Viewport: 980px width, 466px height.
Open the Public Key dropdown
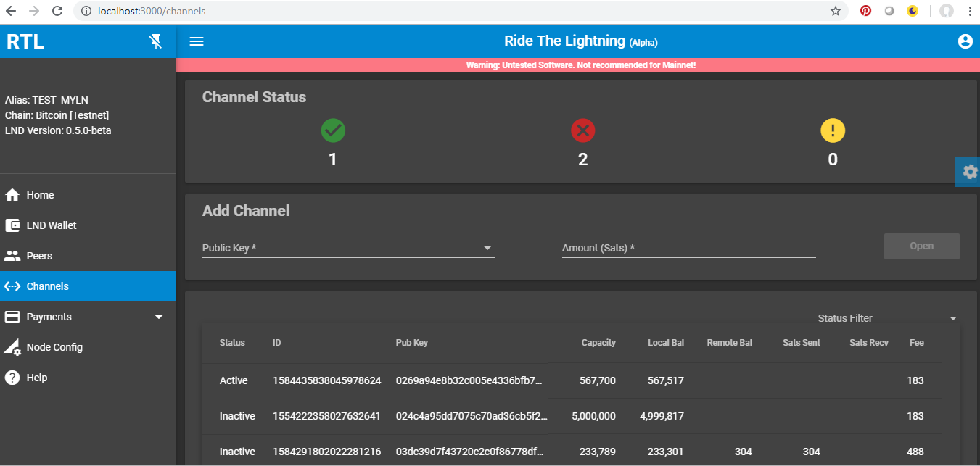point(348,248)
